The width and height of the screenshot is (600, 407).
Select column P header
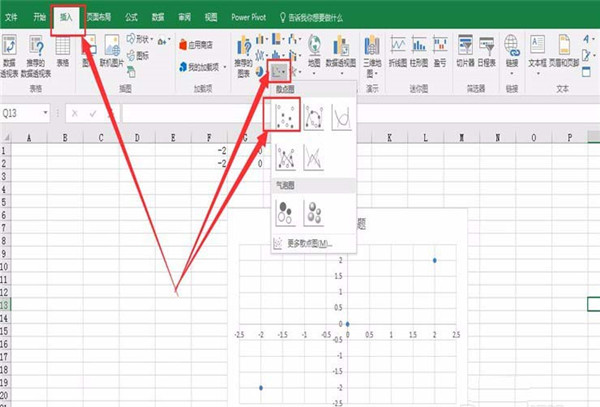click(569, 137)
